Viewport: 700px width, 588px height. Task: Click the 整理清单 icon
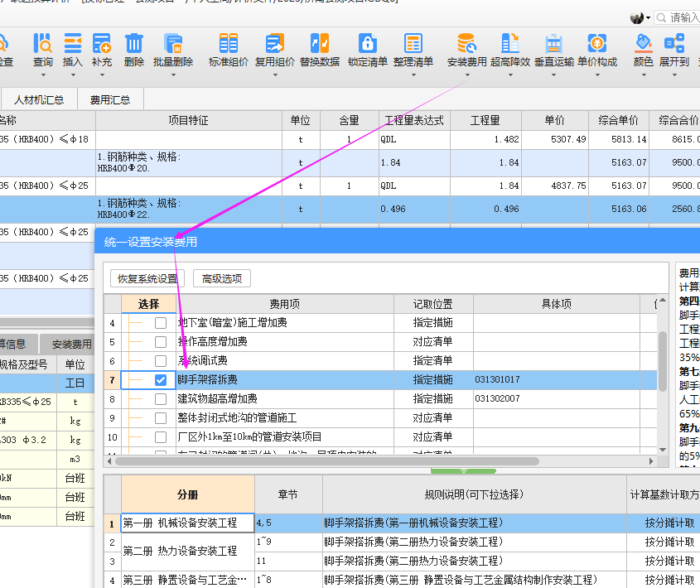click(413, 44)
